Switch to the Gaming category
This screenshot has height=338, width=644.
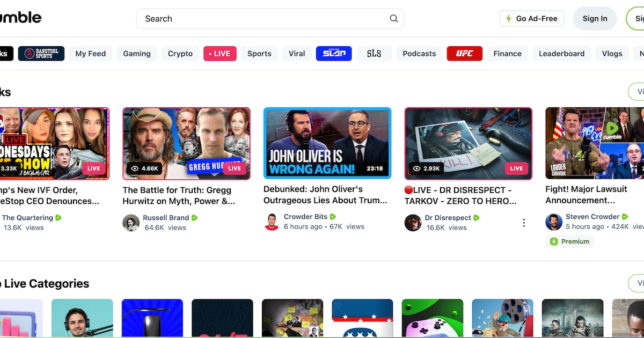coord(137,54)
